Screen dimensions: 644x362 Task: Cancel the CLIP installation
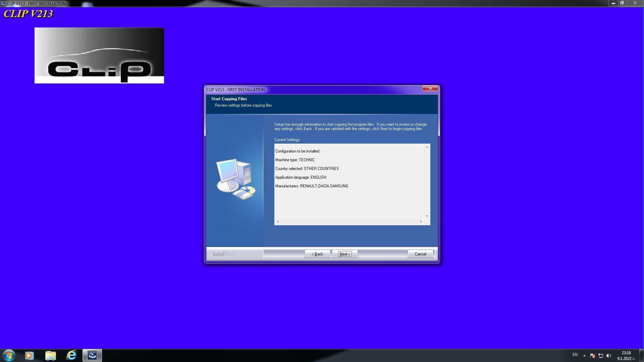[420, 254]
